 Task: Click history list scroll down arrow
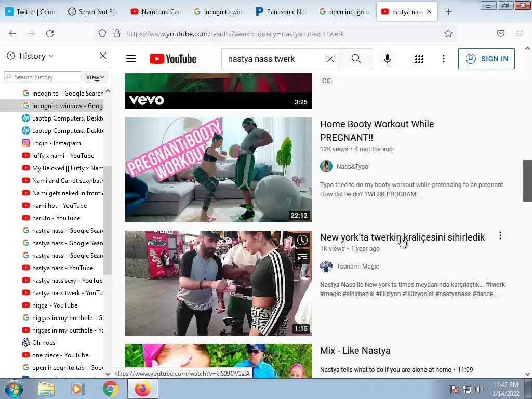tap(108, 374)
